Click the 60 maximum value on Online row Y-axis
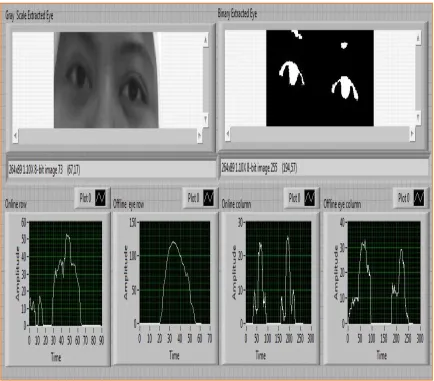This screenshot has height=381, width=434. tap(24, 222)
